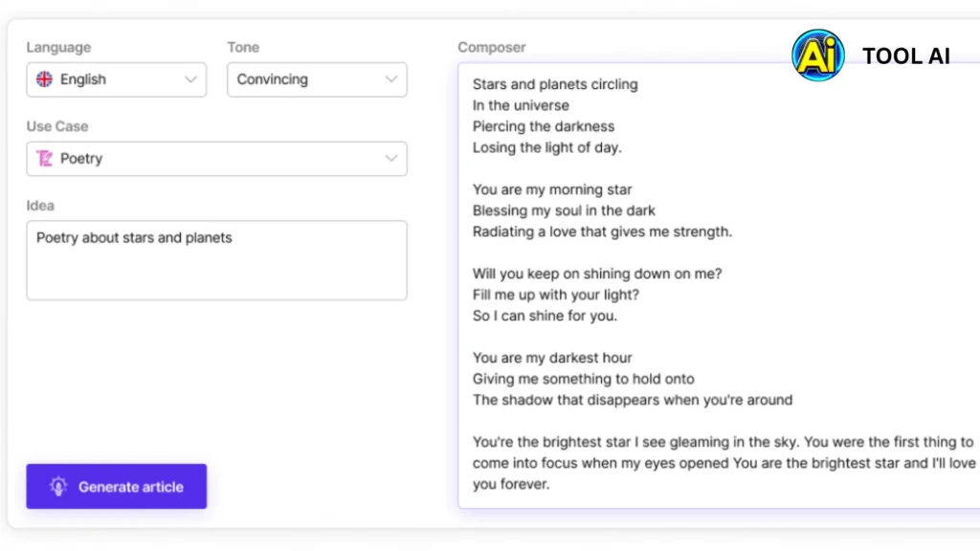Open the Tone dropdown chevron

pyautogui.click(x=390, y=79)
